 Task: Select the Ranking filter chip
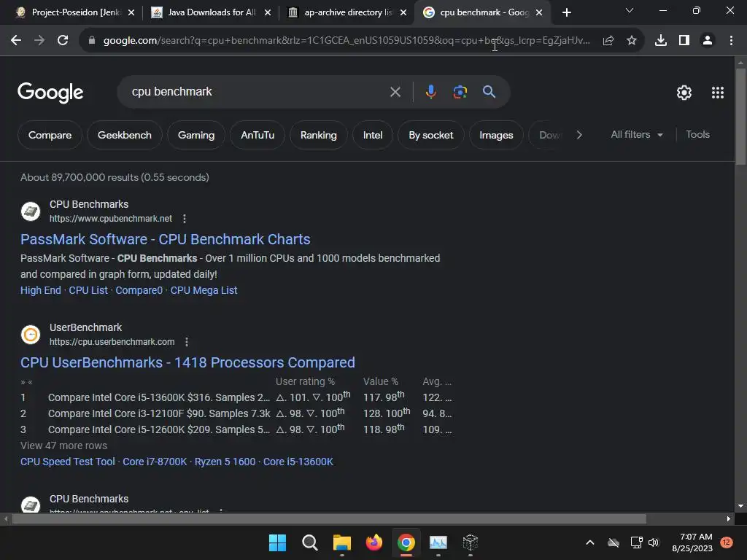tap(319, 135)
